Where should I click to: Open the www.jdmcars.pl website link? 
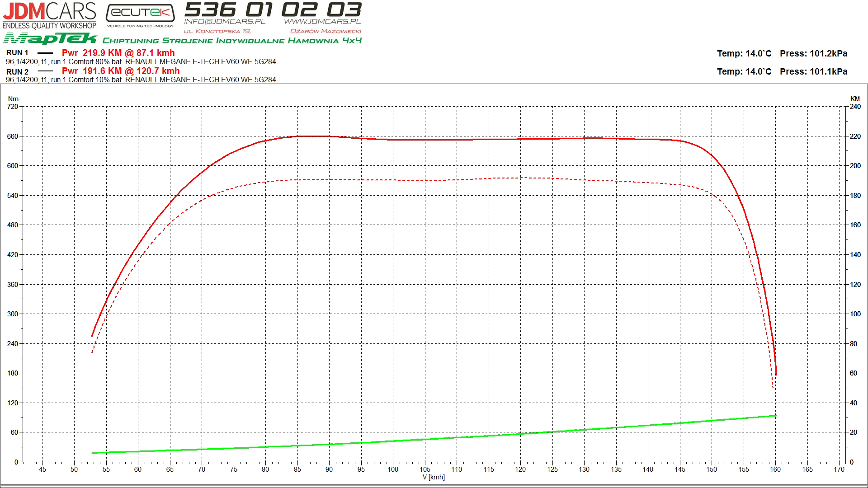322,21
